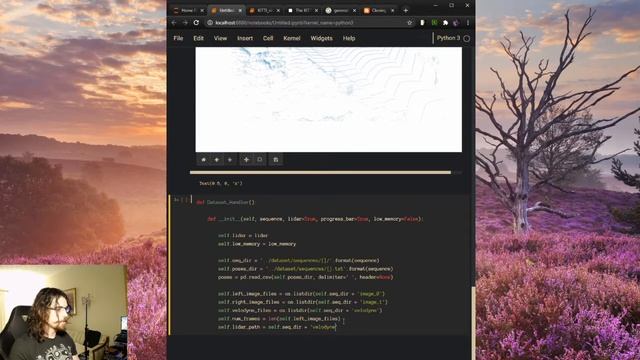The width and height of the screenshot is (640, 360).
Task: Close the geometry tab with globe icon
Action: [354, 11]
